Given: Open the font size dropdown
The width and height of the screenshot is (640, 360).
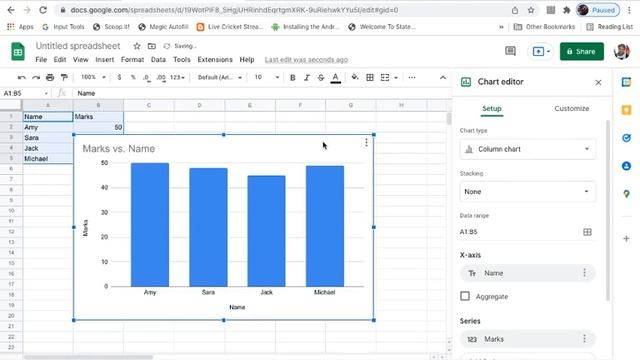Looking at the screenshot, I should pos(267,77).
